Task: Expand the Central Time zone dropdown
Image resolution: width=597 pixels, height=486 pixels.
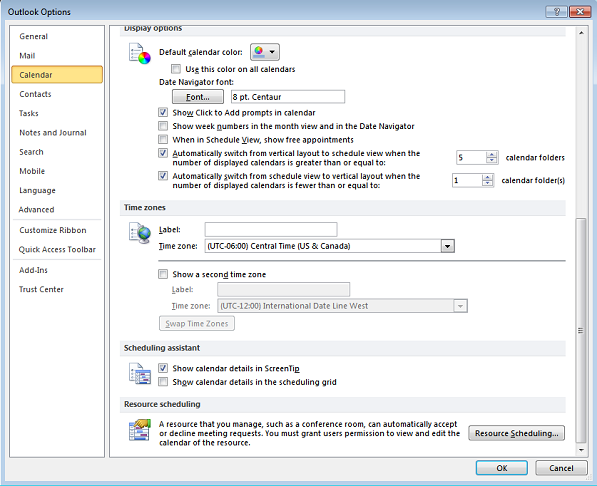Action: coord(447,246)
